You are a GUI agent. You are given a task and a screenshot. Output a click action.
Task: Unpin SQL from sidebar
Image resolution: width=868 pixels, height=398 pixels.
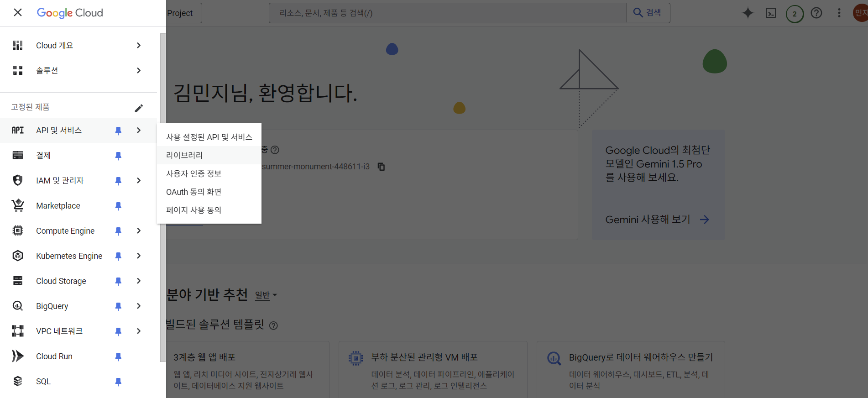pyautogui.click(x=118, y=382)
